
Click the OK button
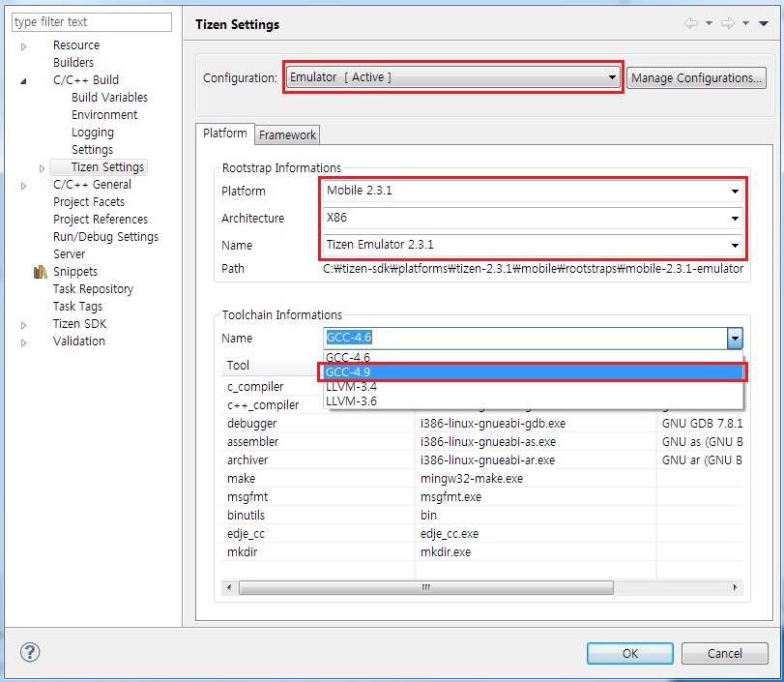coord(630,654)
